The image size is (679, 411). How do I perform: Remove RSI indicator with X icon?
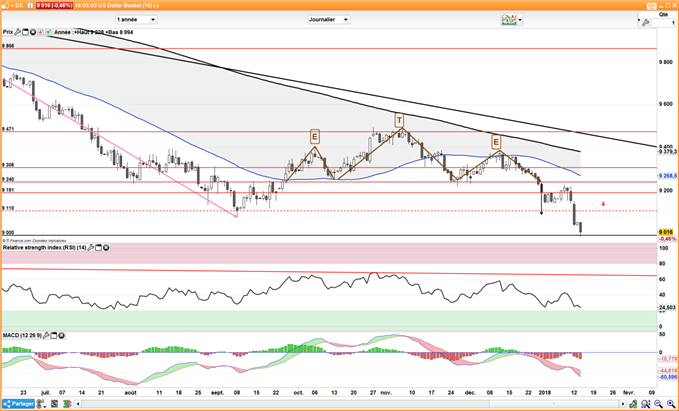[x=106, y=248]
